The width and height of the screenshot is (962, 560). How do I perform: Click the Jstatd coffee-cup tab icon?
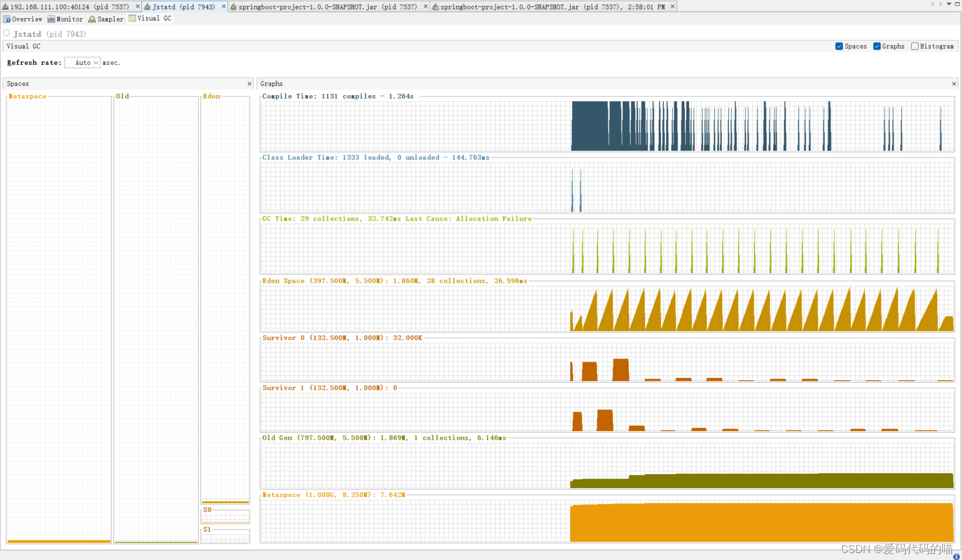(x=148, y=6)
